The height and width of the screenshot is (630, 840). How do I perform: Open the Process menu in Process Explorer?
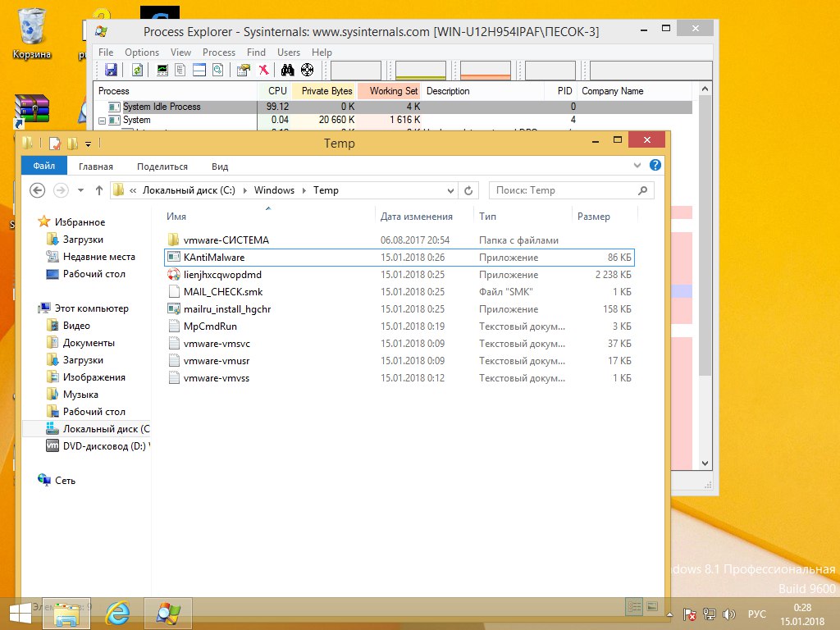click(x=218, y=52)
